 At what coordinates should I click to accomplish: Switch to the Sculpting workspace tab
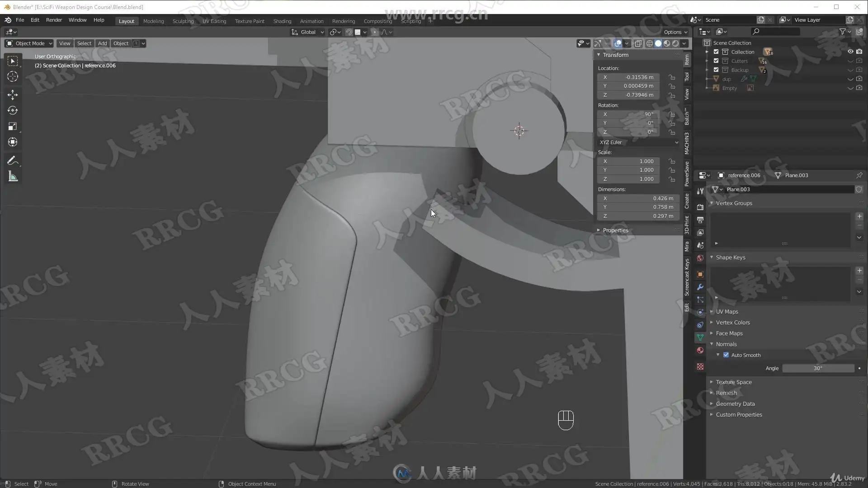click(x=183, y=21)
